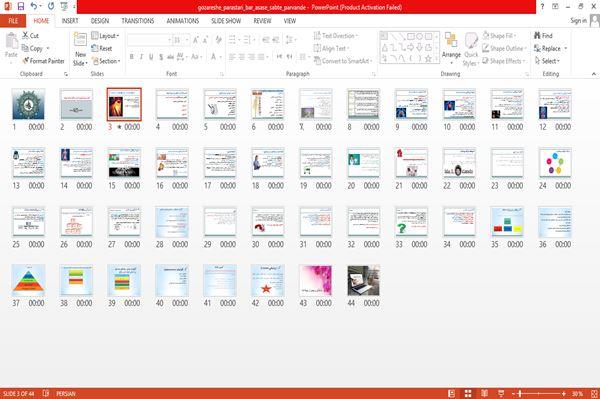Viewport: 600px width, 399px height.
Task: Click the zoom out minus button
Action: pyautogui.click(x=514, y=394)
